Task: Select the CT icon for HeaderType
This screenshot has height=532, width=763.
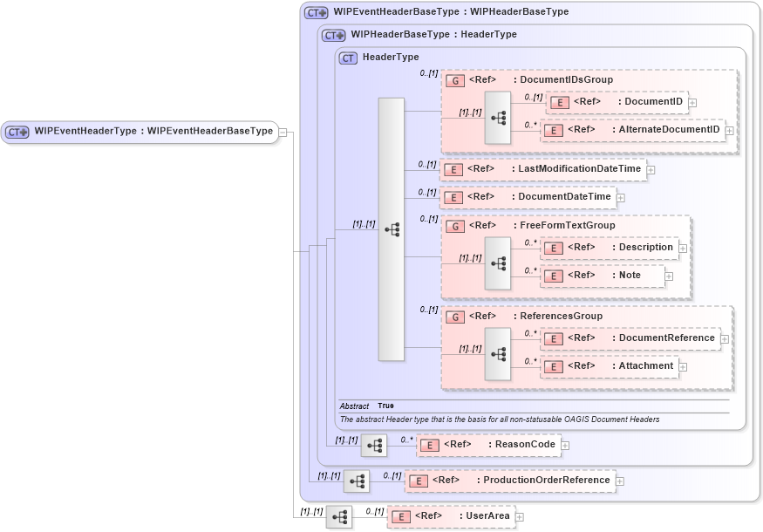Action: pyautogui.click(x=348, y=57)
